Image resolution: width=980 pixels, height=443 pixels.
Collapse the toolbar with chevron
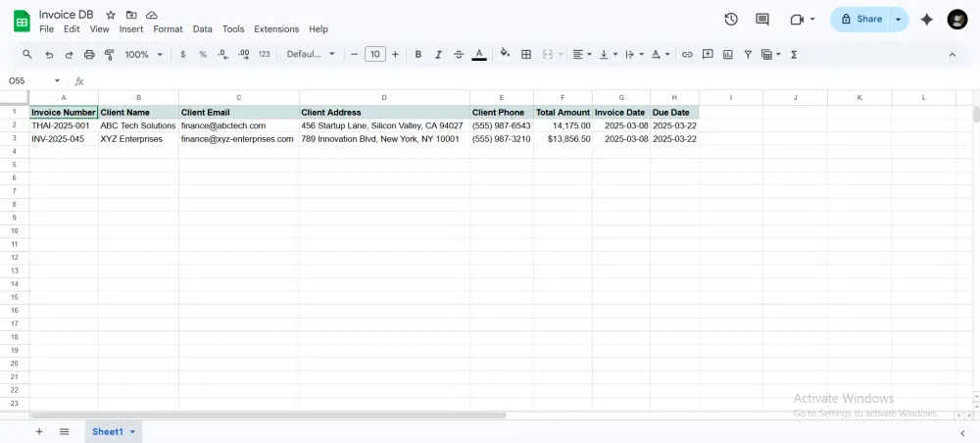(x=953, y=54)
